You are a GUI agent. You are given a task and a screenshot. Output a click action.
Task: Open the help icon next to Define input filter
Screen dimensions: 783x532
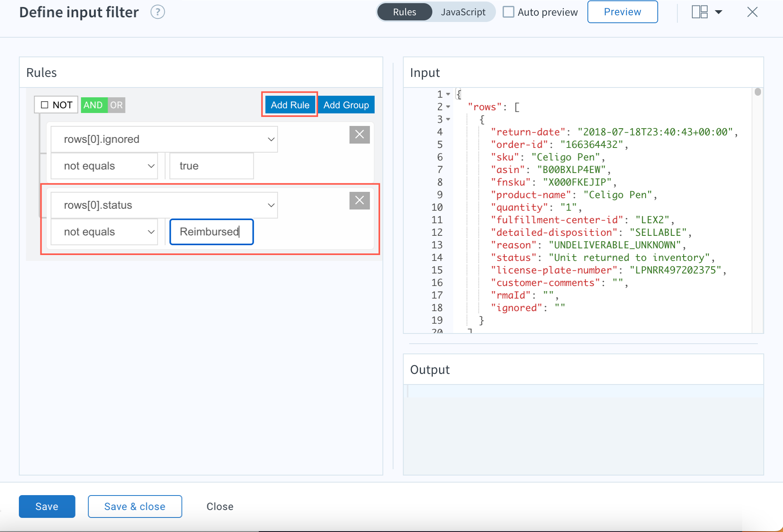click(157, 12)
